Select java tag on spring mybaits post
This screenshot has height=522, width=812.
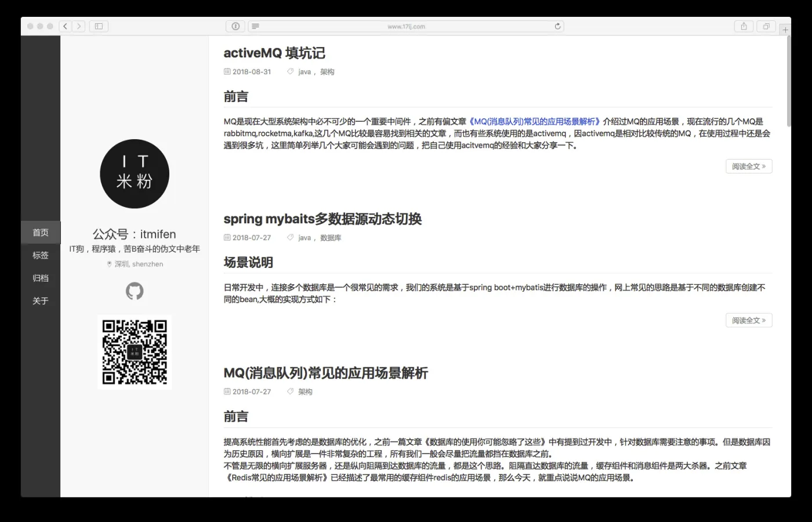tap(304, 238)
